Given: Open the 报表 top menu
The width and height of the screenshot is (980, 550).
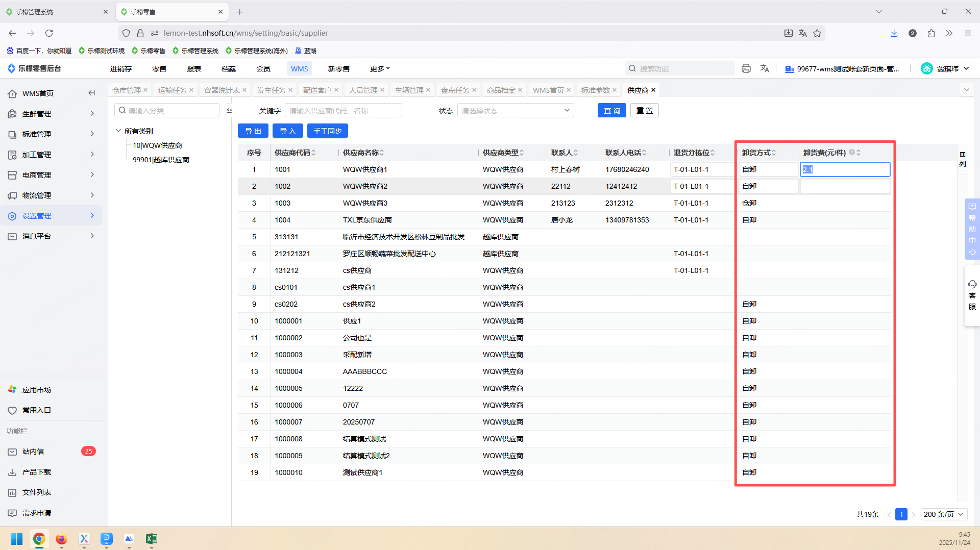Looking at the screenshot, I should click(x=194, y=69).
